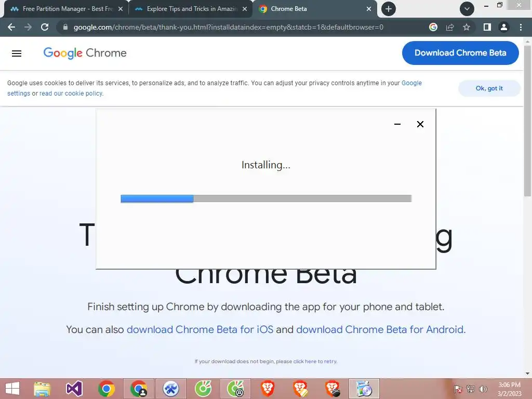
Task: Go back to the previous page
Action: (x=11, y=27)
